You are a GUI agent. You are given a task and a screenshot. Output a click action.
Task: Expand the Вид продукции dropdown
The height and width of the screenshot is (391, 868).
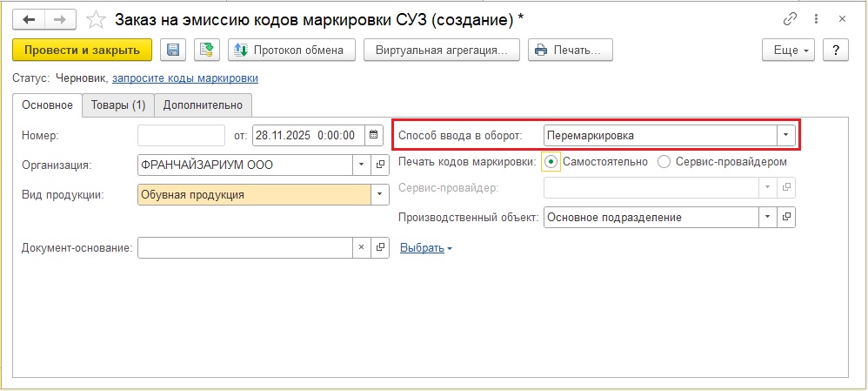[380, 194]
